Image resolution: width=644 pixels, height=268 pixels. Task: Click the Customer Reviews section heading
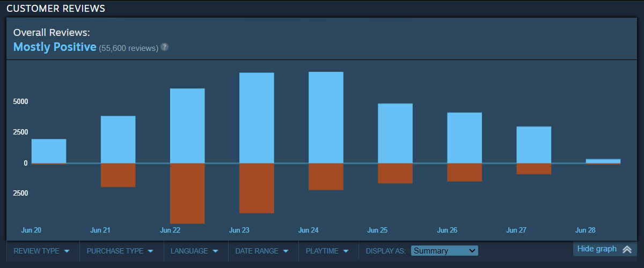click(56, 9)
